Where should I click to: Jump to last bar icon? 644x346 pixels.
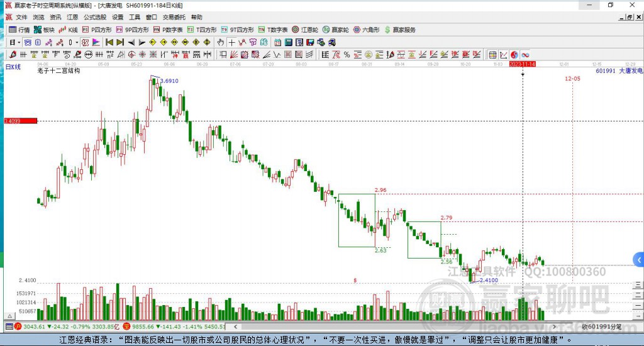(120, 42)
